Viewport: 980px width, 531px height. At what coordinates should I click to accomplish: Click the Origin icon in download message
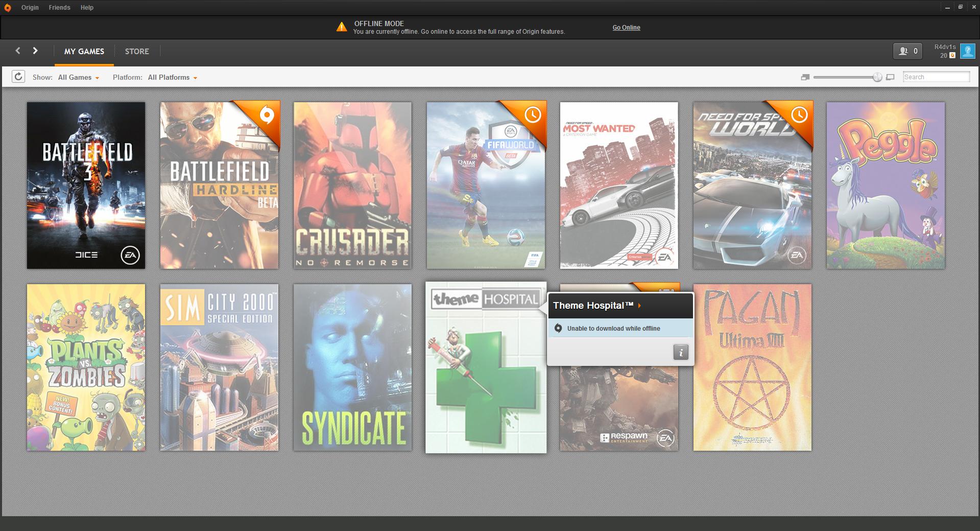(x=558, y=328)
